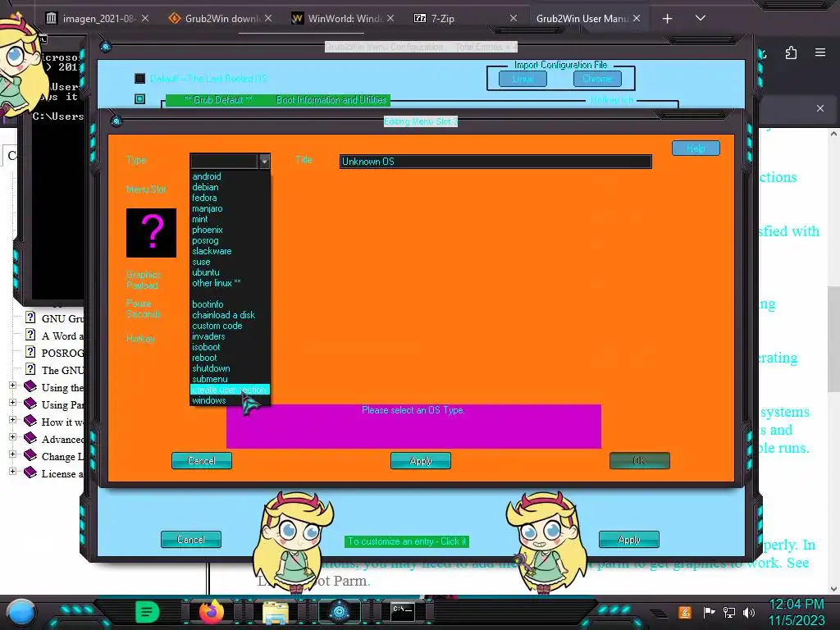Select android from the Type list
This screenshot has width=840, height=630.
206,176
